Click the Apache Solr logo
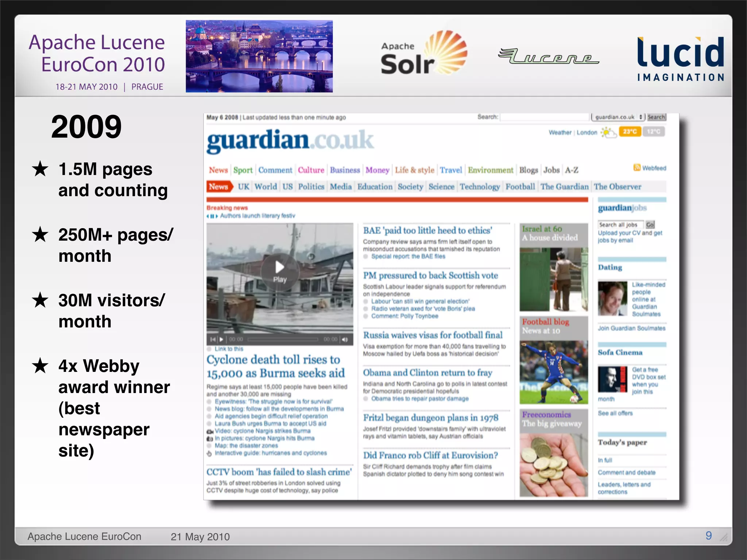The image size is (747, 560). [424, 53]
